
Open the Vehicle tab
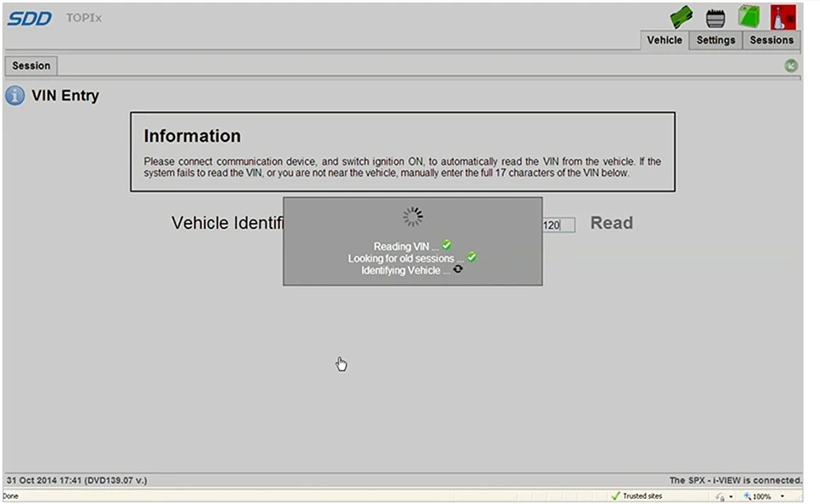coord(665,40)
